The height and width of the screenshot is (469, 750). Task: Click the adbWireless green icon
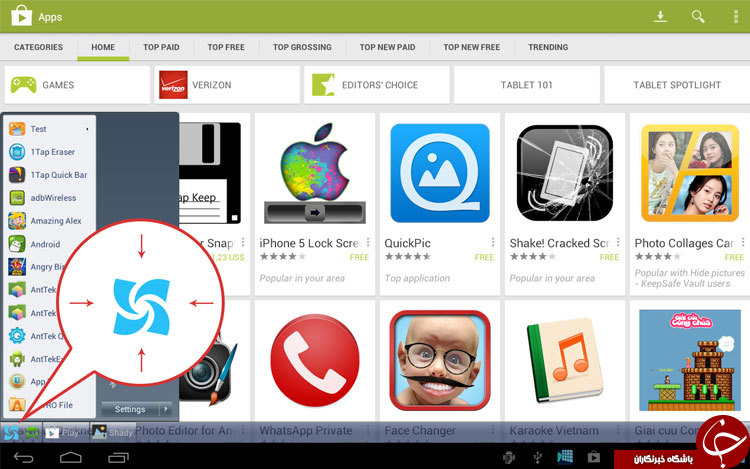tap(17, 197)
